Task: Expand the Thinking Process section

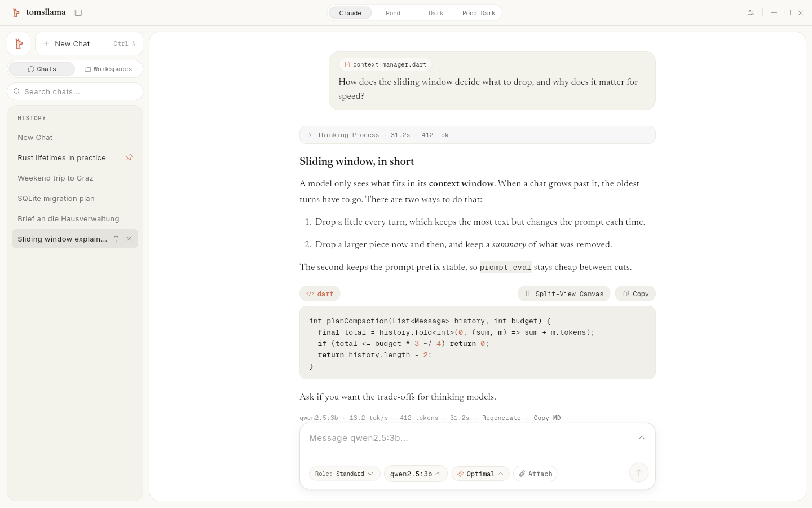Action: [478, 135]
